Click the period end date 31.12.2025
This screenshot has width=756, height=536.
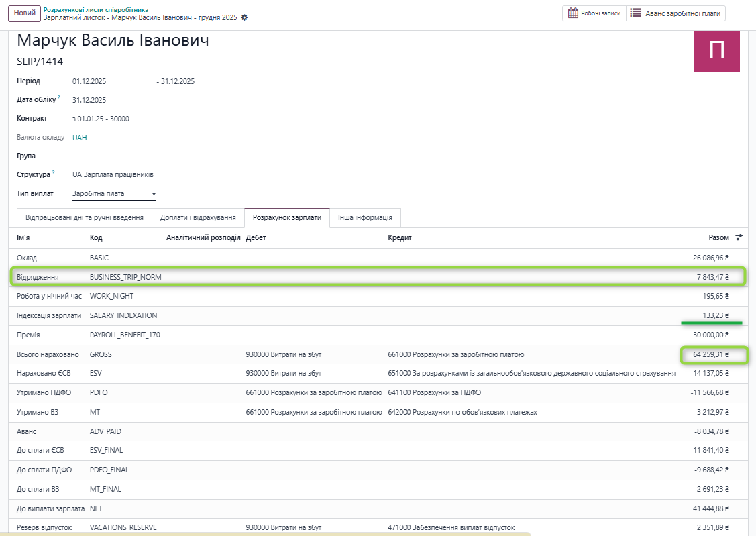pyautogui.click(x=178, y=81)
